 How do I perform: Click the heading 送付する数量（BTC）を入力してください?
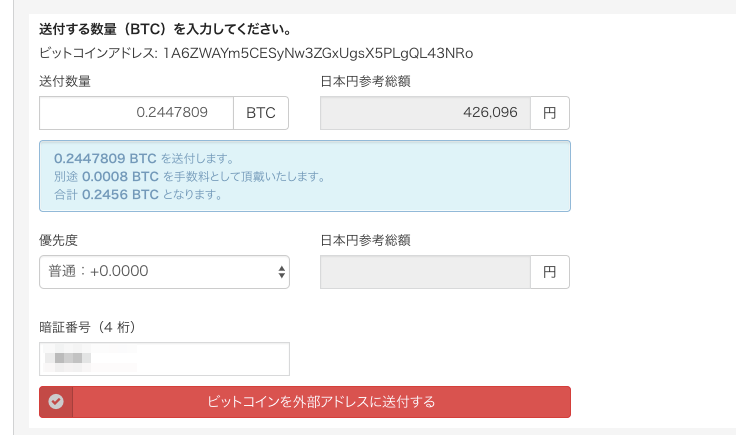166,29
